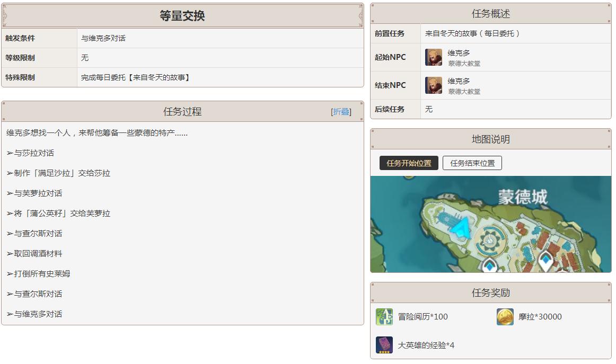The image size is (616, 364).
Task: Open the 来自冬天的故事 prerequisite quest entry
Action: [472, 33]
